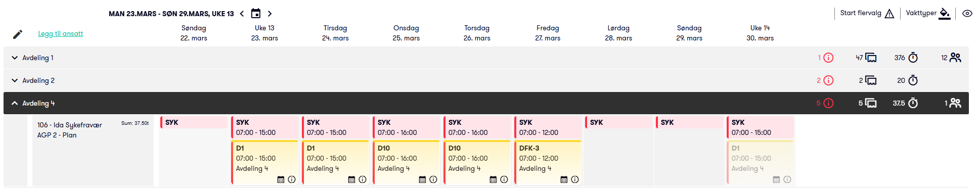
Task: Open Avdeling 1 messages icon showing 47
Action: coord(871,58)
